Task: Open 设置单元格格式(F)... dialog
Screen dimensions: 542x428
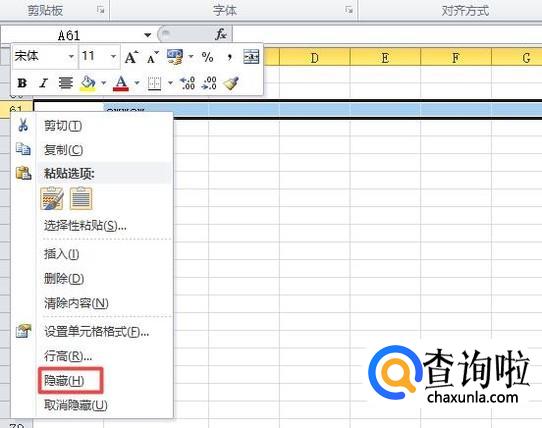Action: (96, 332)
